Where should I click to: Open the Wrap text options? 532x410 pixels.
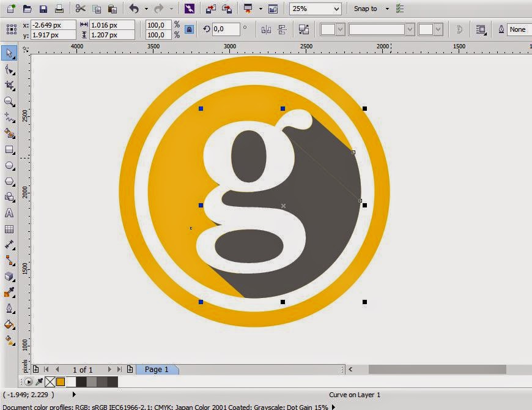click(481, 30)
